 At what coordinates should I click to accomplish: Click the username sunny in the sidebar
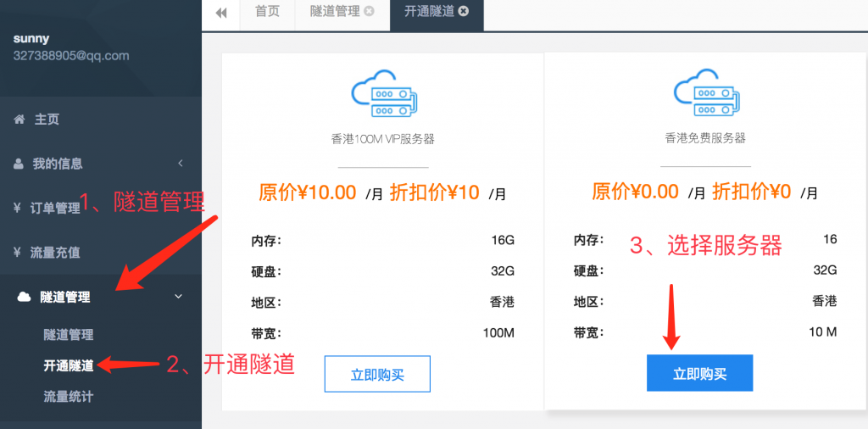point(31,39)
